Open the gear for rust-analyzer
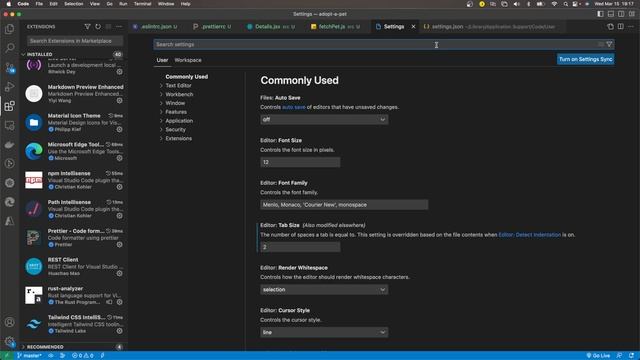Screen dimensions: 640x360 tap(119, 302)
